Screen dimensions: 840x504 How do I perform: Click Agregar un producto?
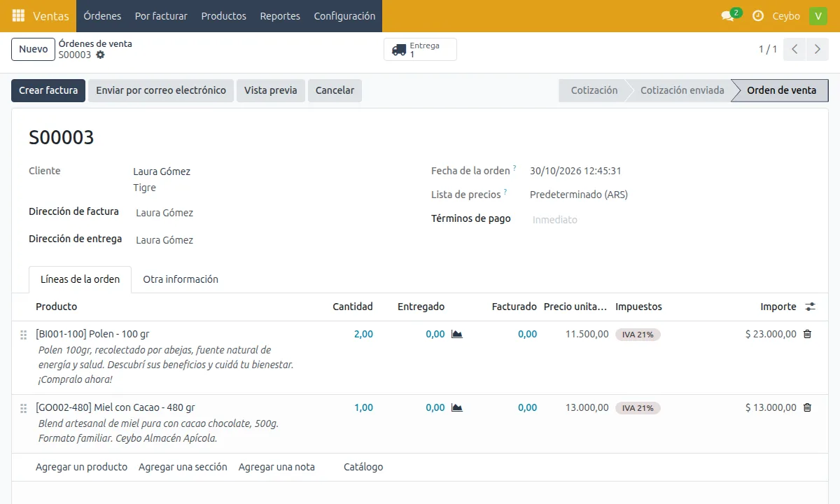(82, 467)
